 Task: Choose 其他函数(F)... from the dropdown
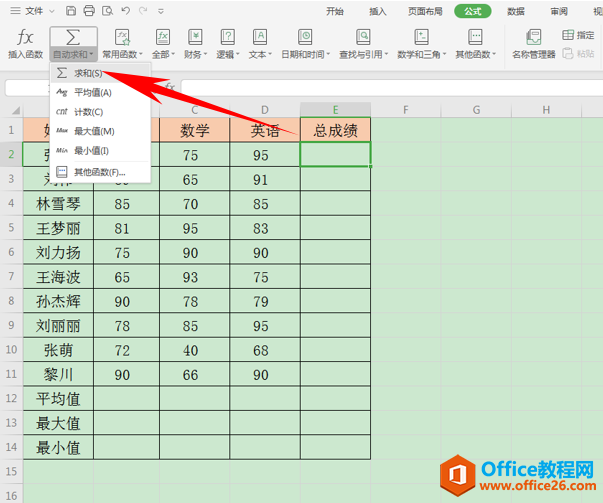pyautogui.click(x=100, y=172)
